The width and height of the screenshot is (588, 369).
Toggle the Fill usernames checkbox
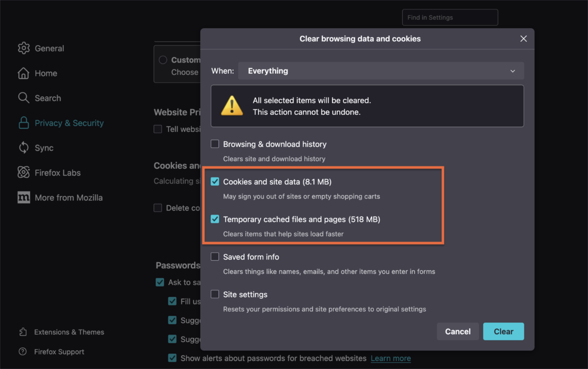pos(172,301)
